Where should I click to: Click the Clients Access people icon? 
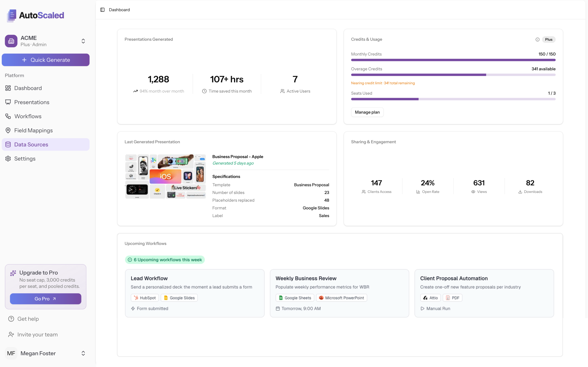point(364,192)
